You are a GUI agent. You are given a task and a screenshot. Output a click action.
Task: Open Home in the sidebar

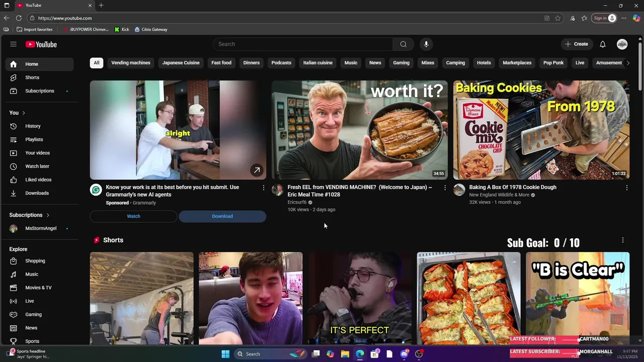(40, 64)
